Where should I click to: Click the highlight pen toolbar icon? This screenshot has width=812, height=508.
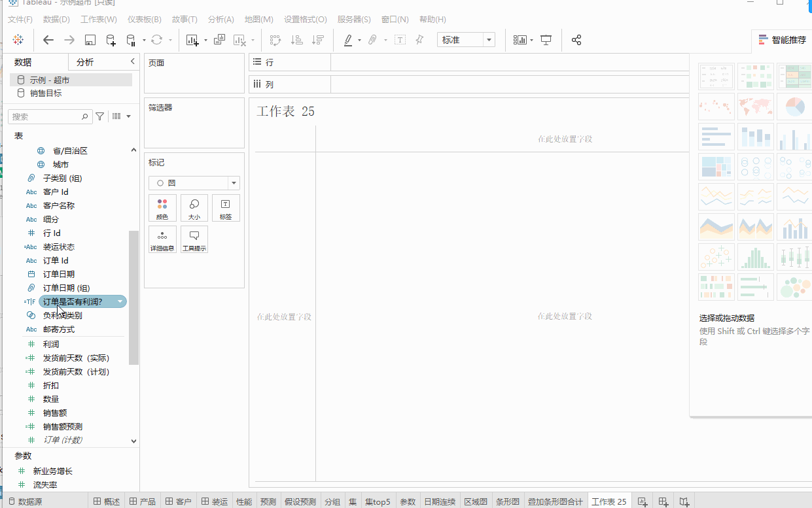pos(348,40)
